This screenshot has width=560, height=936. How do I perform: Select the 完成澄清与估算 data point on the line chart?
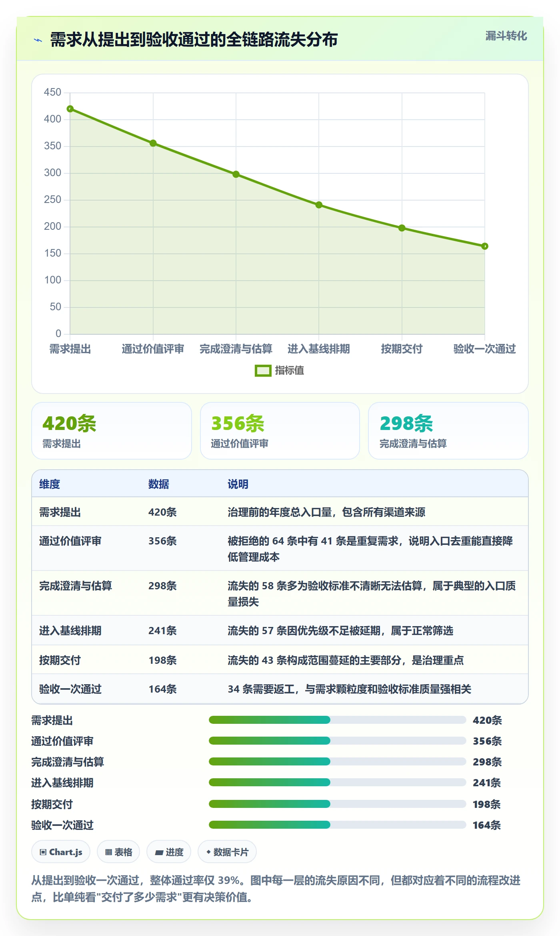[x=236, y=174]
